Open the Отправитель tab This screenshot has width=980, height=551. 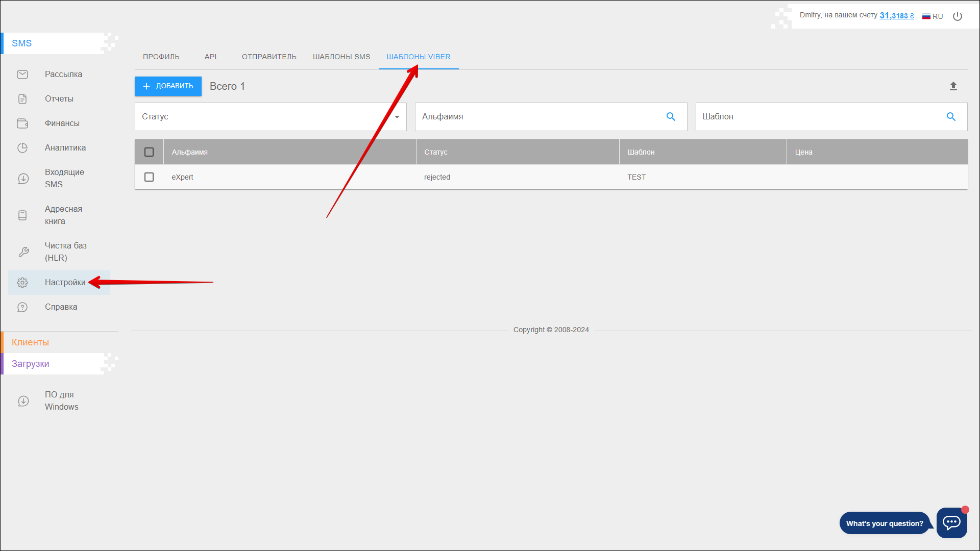coord(269,57)
